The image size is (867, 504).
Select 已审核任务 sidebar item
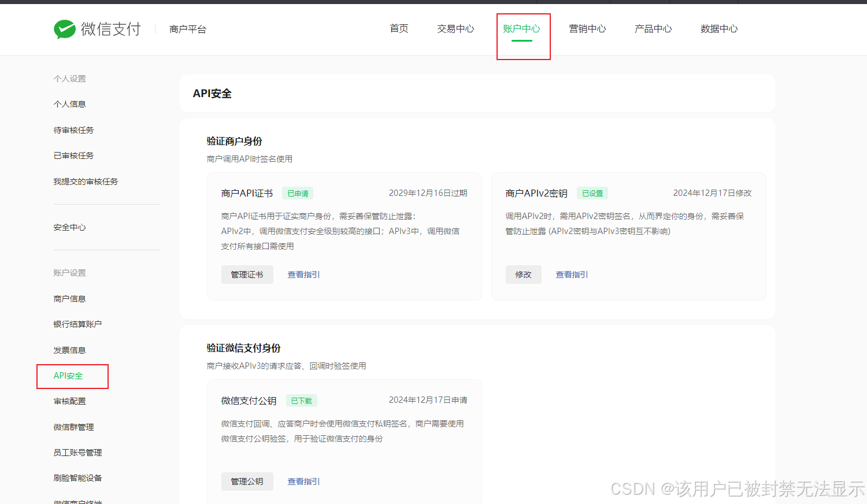coord(74,155)
